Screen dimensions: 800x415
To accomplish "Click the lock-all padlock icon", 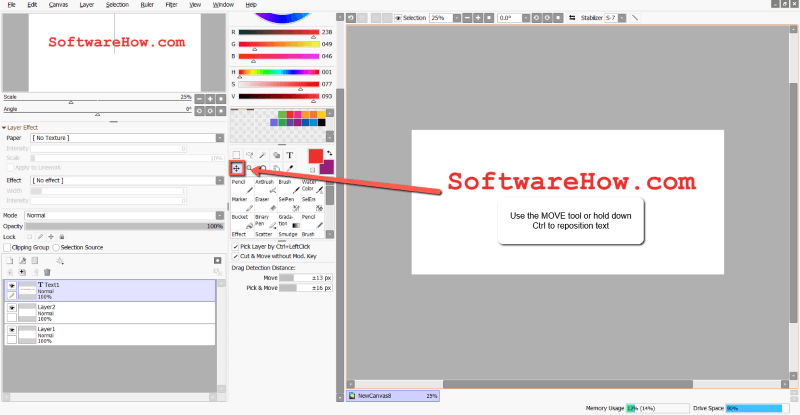I will click(x=62, y=237).
